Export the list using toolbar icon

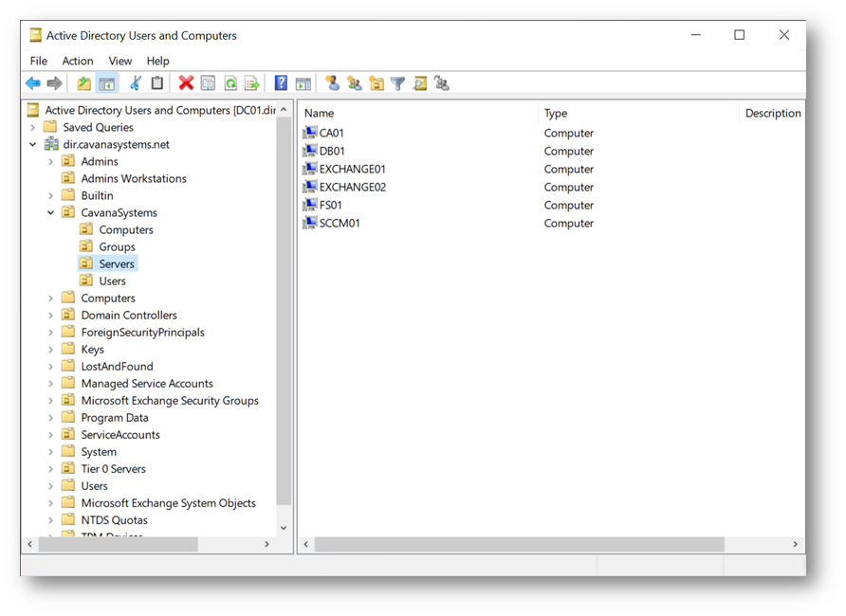pyautogui.click(x=252, y=83)
